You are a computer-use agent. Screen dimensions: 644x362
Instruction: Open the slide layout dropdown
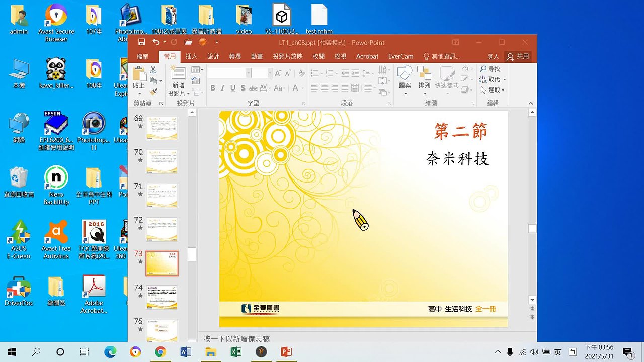tap(197, 70)
